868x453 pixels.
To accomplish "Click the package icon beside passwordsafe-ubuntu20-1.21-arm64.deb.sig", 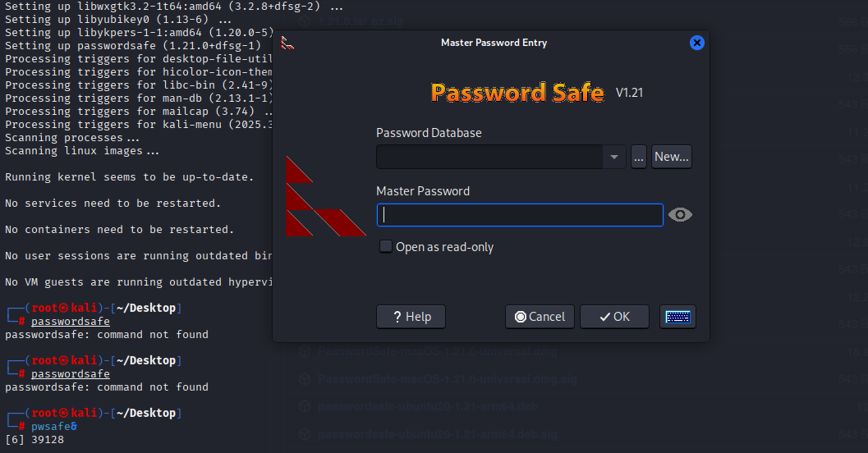I will (x=304, y=433).
